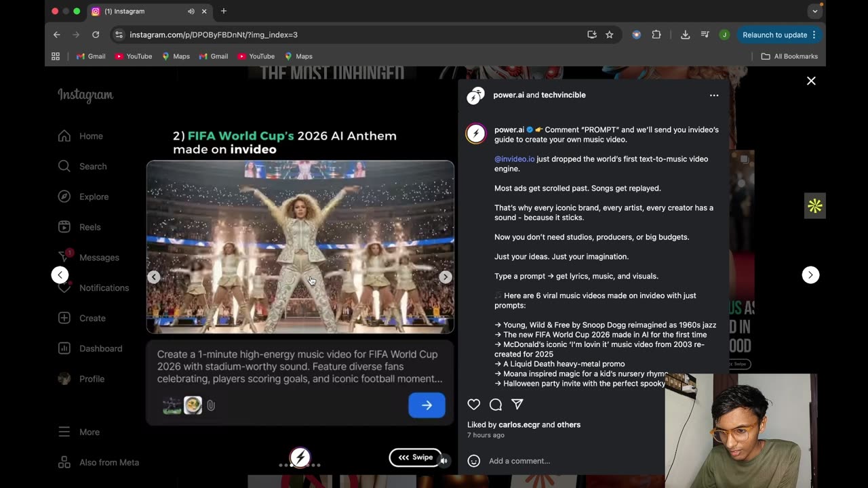Open the post's three-dot more options
Image resolution: width=868 pixels, height=488 pixels.
pyautogui.click(x=714, y=96)
